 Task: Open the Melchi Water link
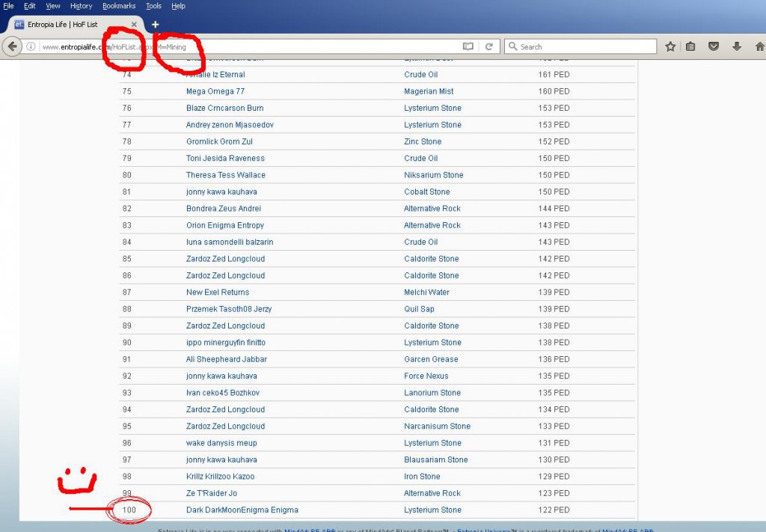426,292
